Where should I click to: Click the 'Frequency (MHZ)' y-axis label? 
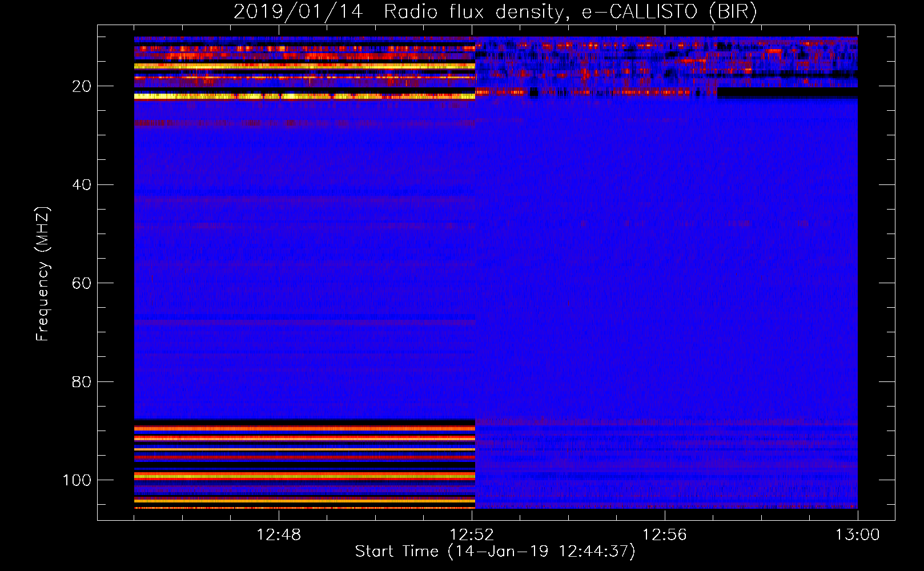[x=43, y=274]
